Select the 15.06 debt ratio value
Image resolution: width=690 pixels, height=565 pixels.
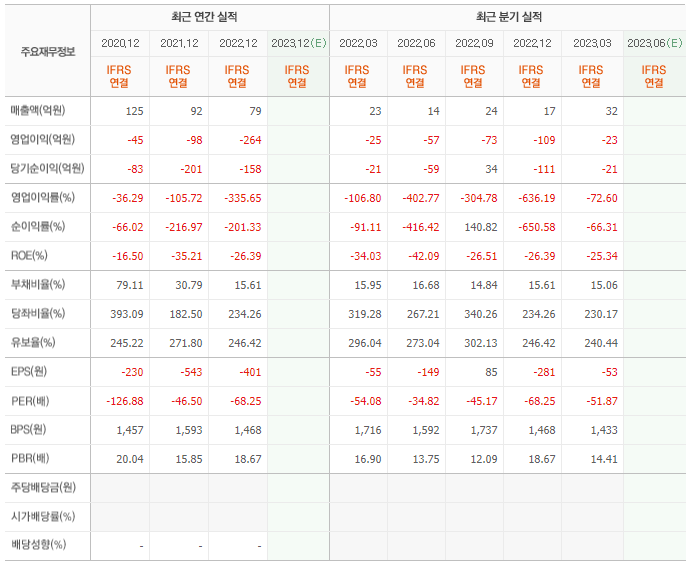tap(604, 286)
